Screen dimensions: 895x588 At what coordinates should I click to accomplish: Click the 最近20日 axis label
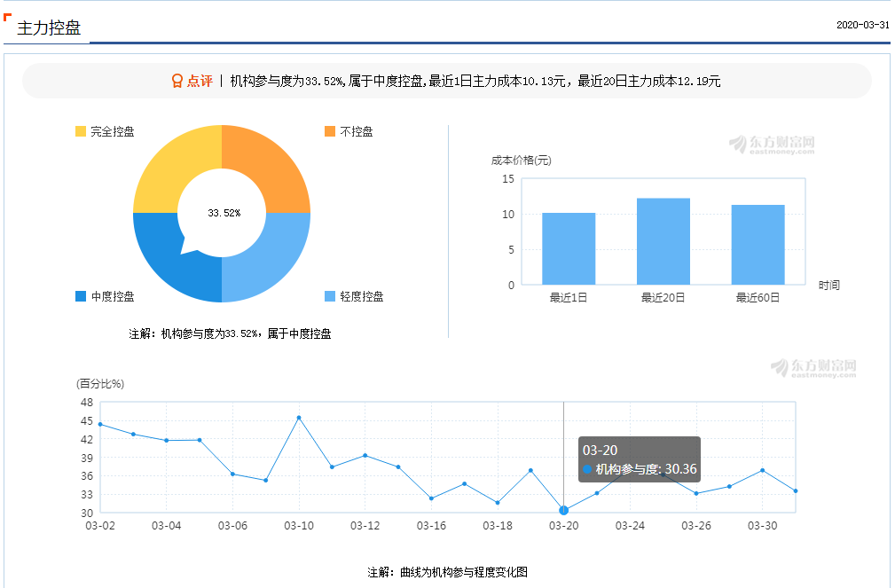tap(663, 297)
